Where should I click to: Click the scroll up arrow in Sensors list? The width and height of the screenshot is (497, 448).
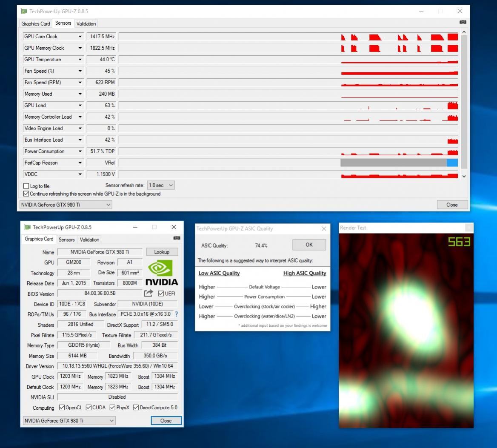[x=464, y=32]
